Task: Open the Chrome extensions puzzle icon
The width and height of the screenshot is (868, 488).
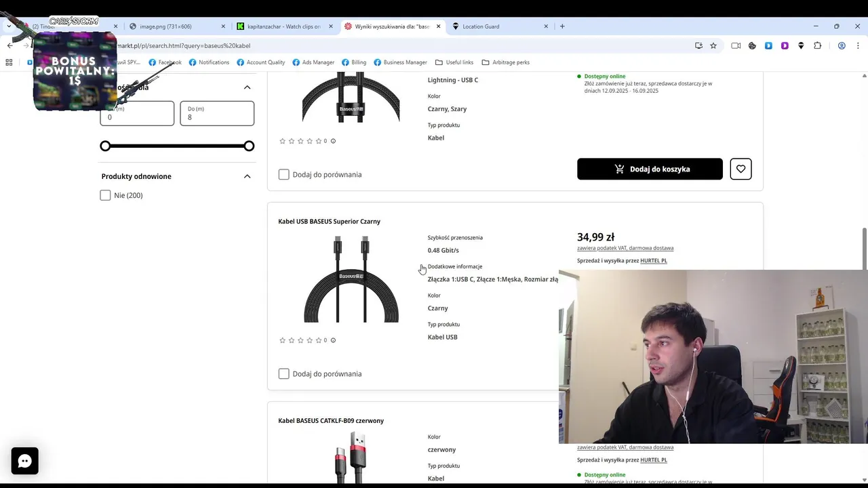Action: pos(817,45)
